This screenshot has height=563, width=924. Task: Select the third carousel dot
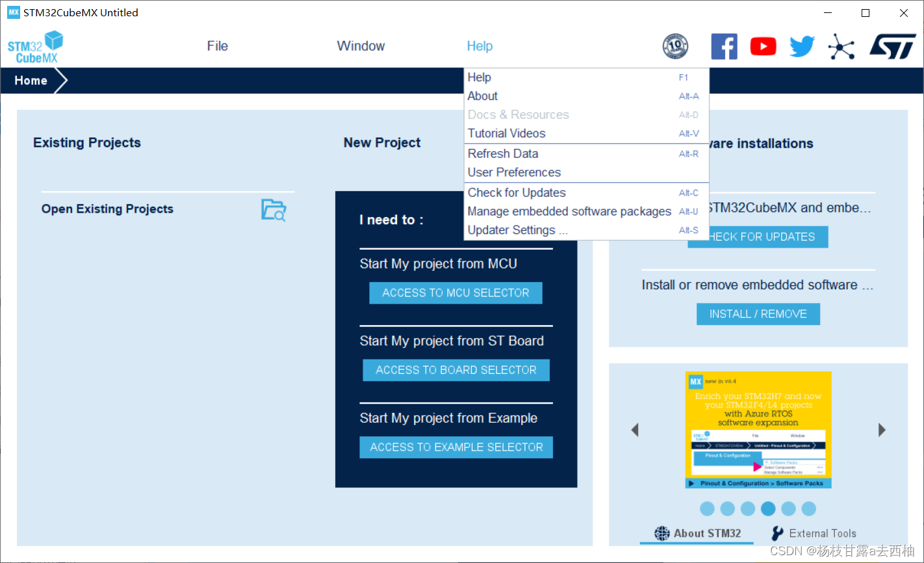click(x=748, y=508)
